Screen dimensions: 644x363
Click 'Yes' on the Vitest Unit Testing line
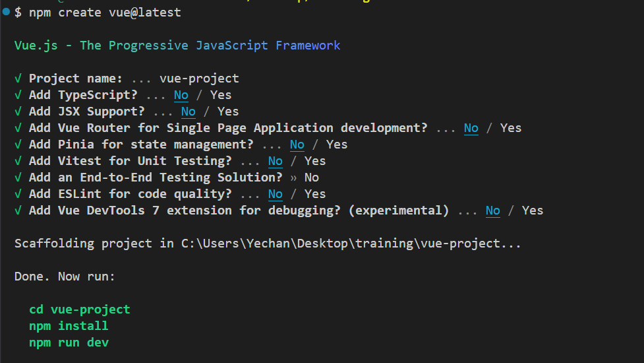315,161
